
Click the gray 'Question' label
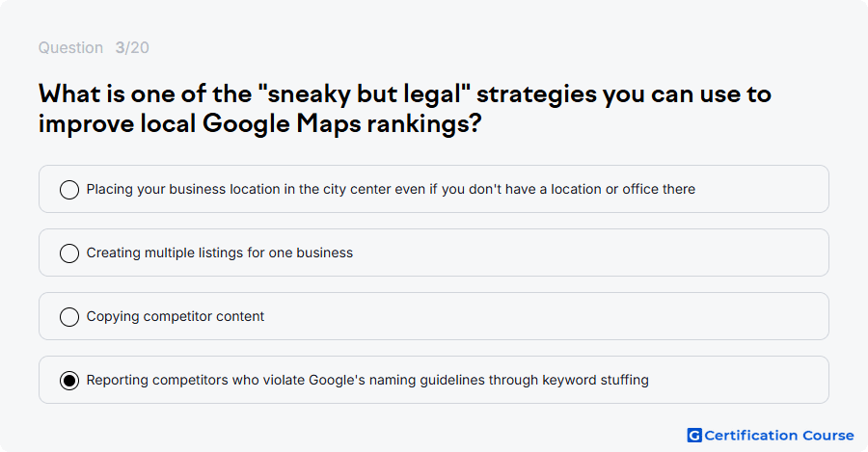point(70,47)
